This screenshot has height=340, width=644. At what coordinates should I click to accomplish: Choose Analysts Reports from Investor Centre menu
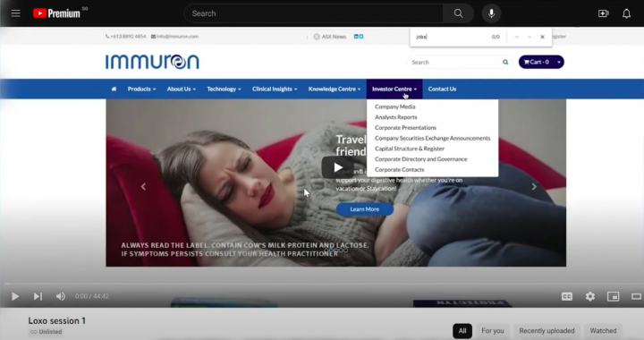pos(395,117)
